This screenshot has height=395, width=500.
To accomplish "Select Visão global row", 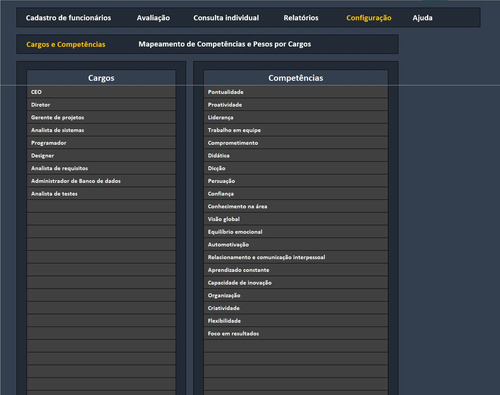I will click(296, 219).
